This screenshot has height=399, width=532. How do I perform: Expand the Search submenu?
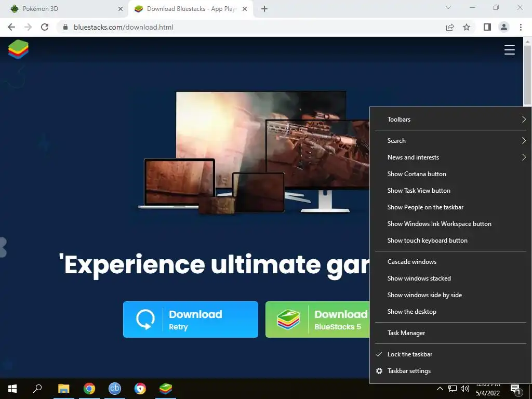click(450, 141)
